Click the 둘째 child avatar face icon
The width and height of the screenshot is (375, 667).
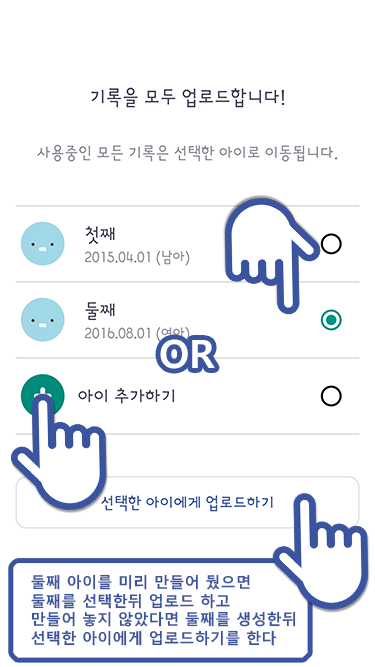43,319
